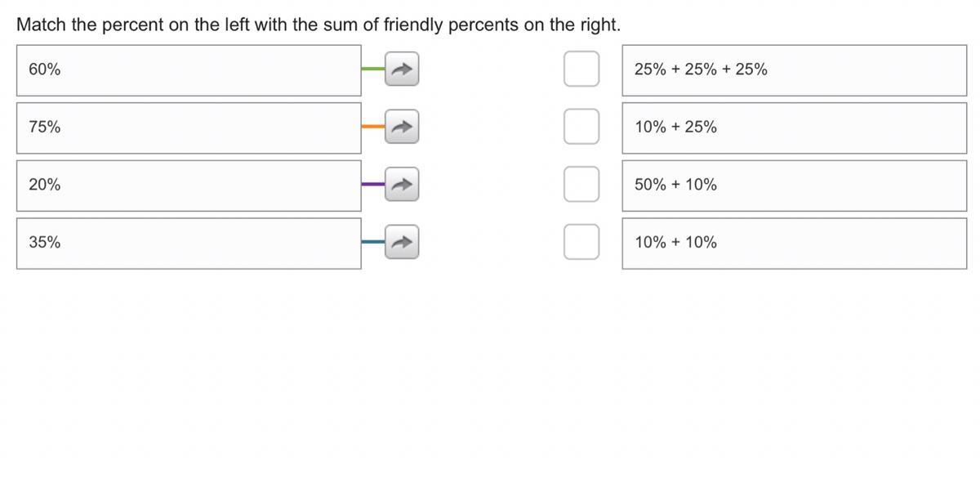Select the 60% answer box
Image resolution: width=980 pixels, height=479 pixels.
[x=189, y=70]
